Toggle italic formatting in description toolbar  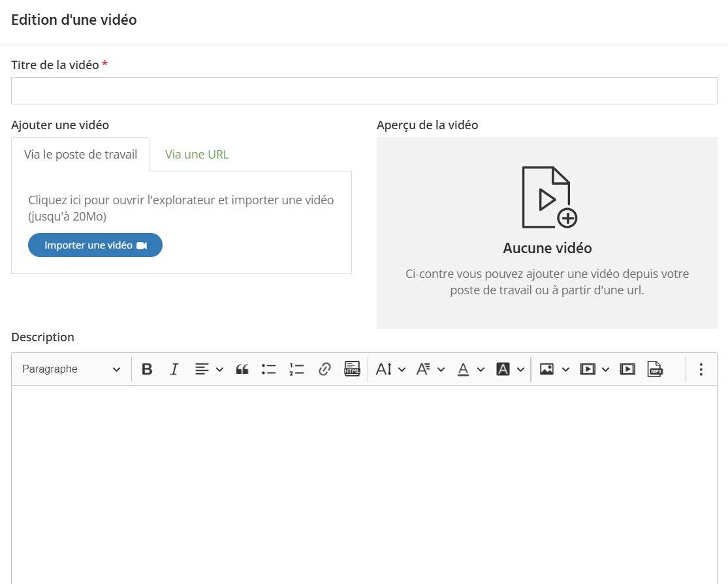tap(174, 369)
